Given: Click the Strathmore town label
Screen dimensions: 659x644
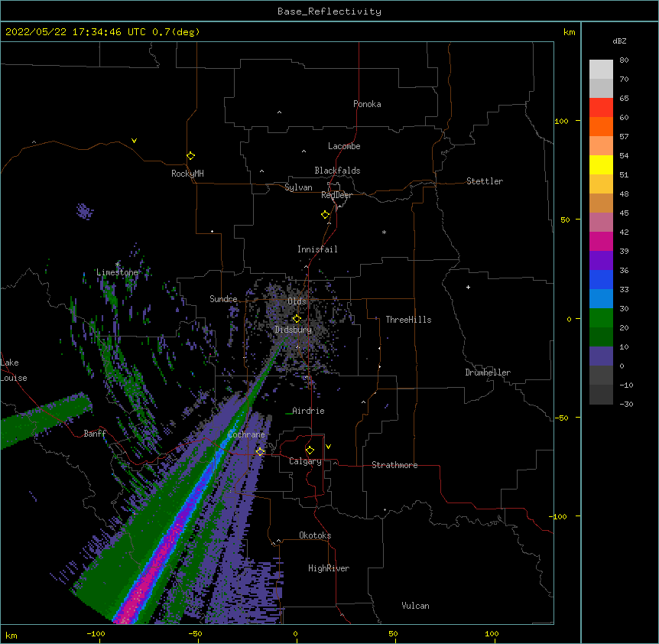Looking at the screenshot, I should pyautogui.click(x=394, y=465).
